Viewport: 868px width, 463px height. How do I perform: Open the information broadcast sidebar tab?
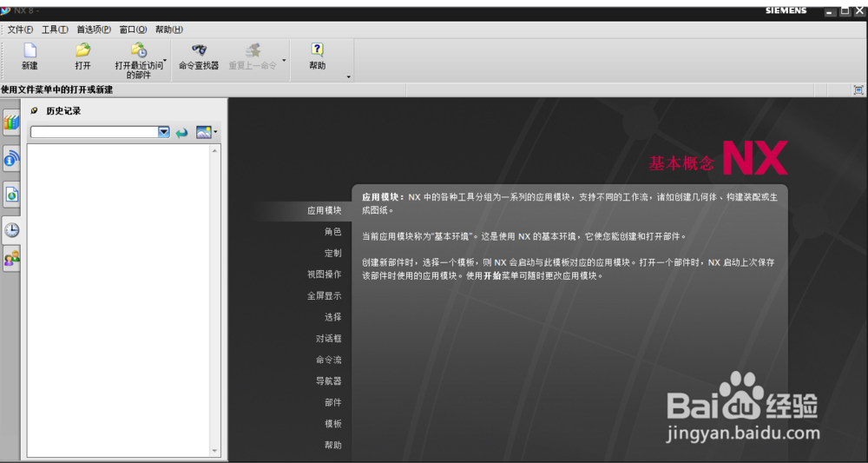11,160
